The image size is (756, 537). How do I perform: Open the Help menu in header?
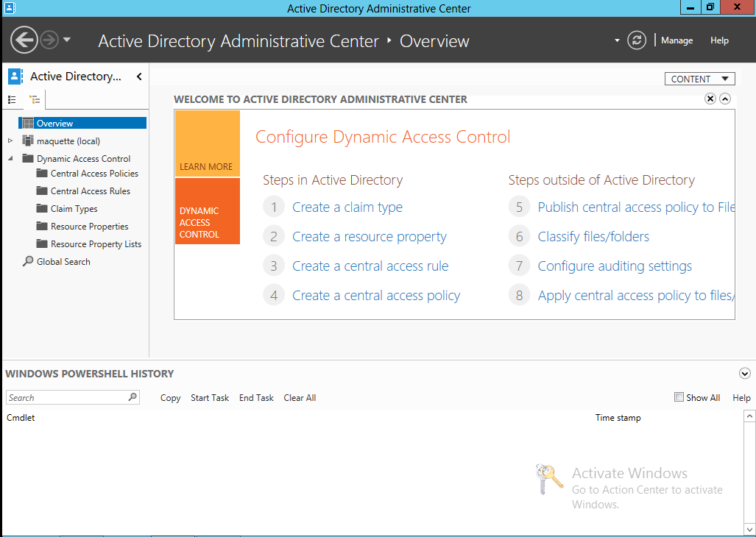719,40
